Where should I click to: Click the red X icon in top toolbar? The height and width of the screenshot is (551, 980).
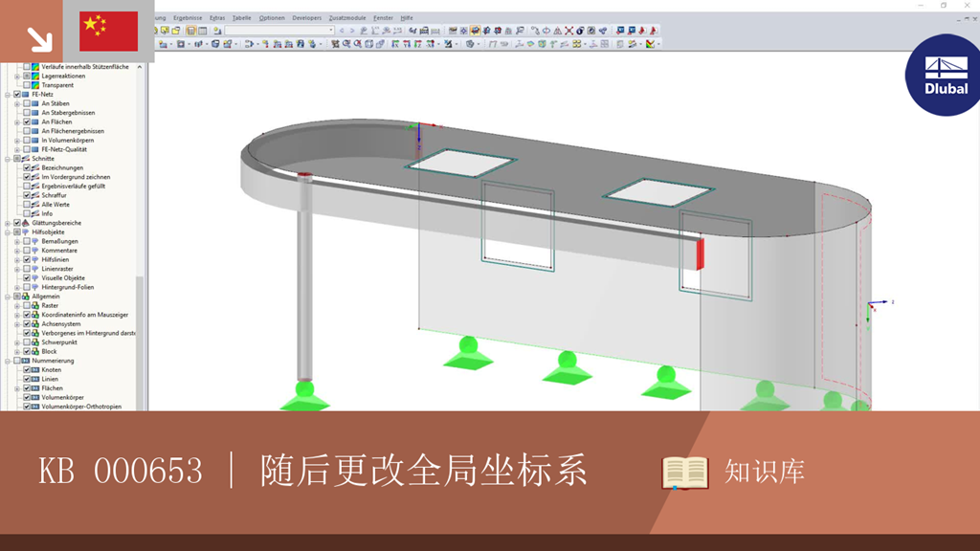[x=568, y=30]
